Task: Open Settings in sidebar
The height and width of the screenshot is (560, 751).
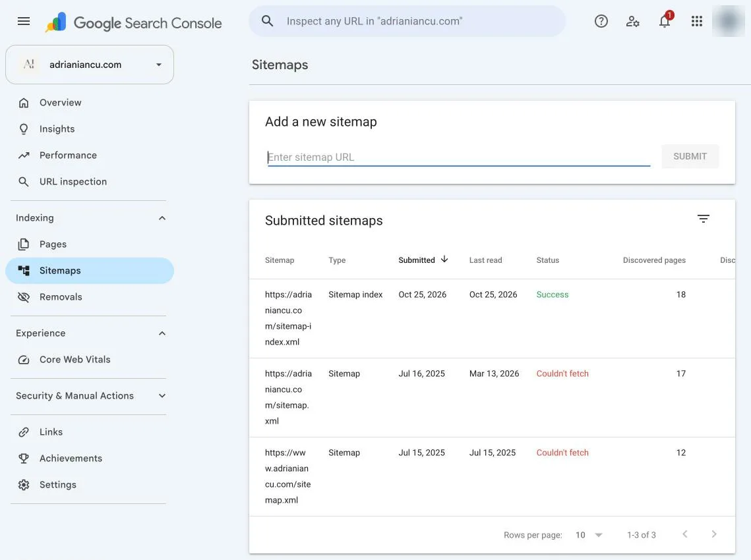Action: point(90,484)
